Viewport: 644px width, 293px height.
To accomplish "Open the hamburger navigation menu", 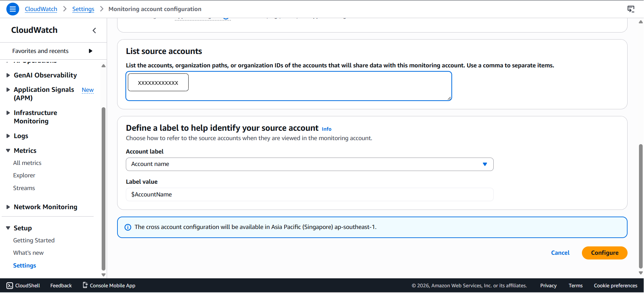I will [x=13, y=9].
